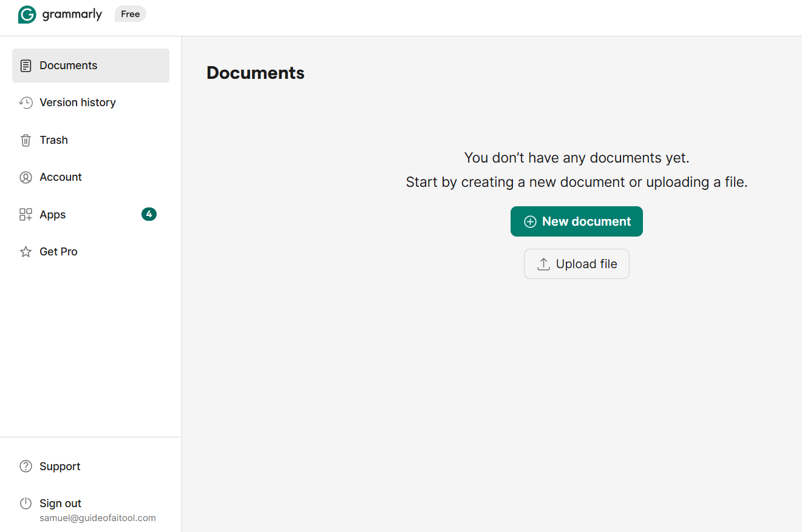Click the Account person icon
Image resolution: width=802 pixels, height=532 pixels.
coord(25,177)
